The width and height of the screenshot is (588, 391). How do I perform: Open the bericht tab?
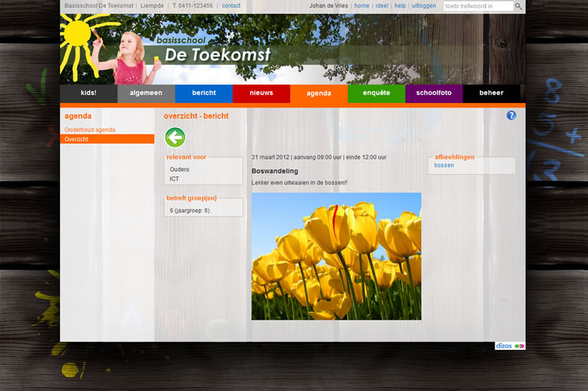click(204, 93)
